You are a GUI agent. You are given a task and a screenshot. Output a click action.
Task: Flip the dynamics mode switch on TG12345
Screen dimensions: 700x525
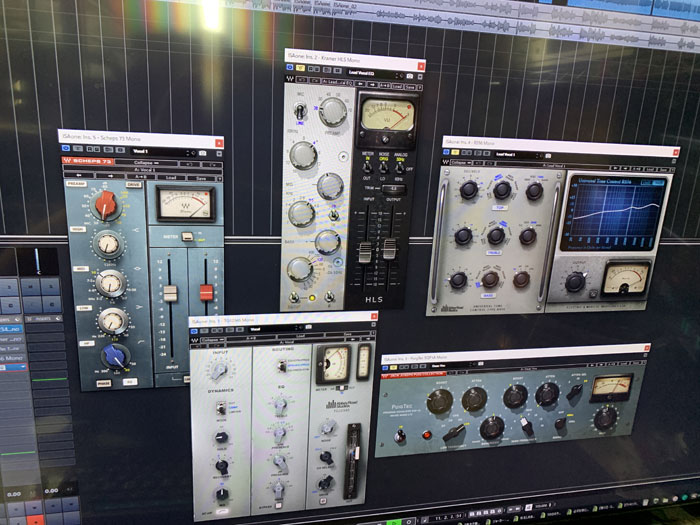point(221,408)
